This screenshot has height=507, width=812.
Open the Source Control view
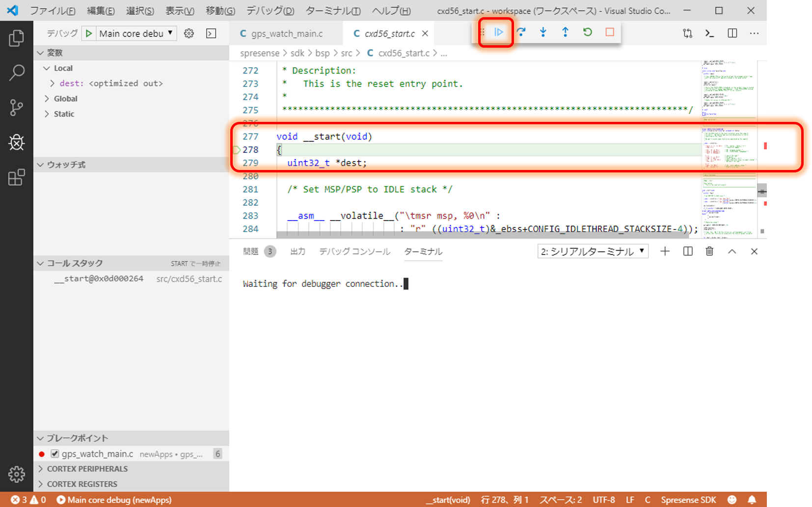(16, 107)
